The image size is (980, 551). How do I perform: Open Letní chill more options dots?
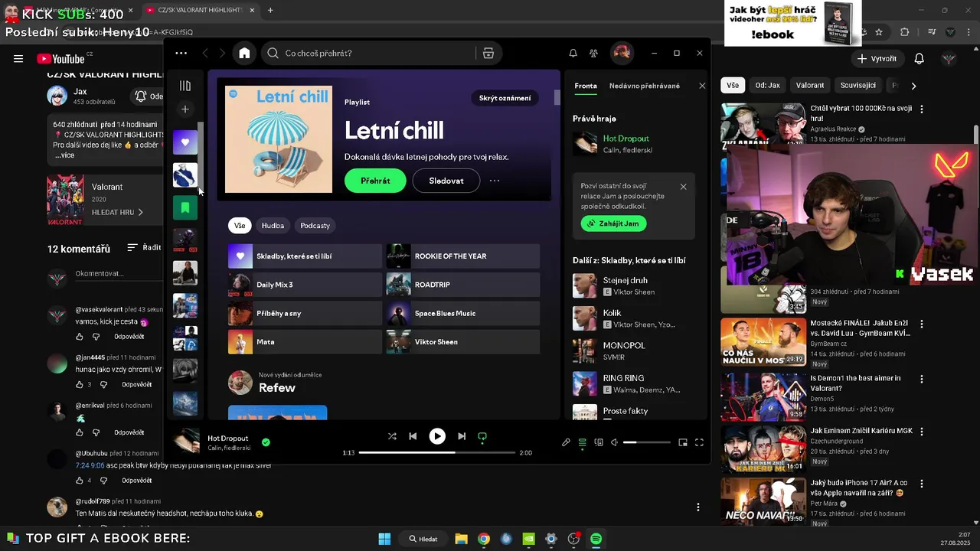pos(495,181)
